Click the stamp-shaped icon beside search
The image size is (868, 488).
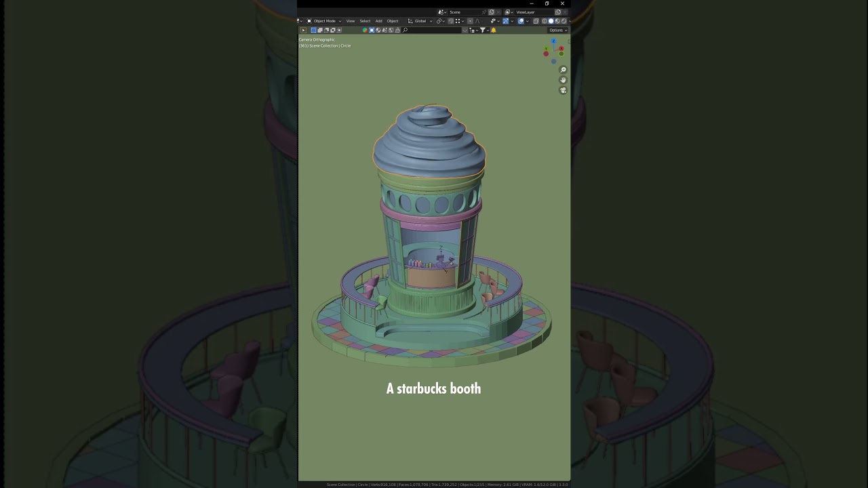397,30
